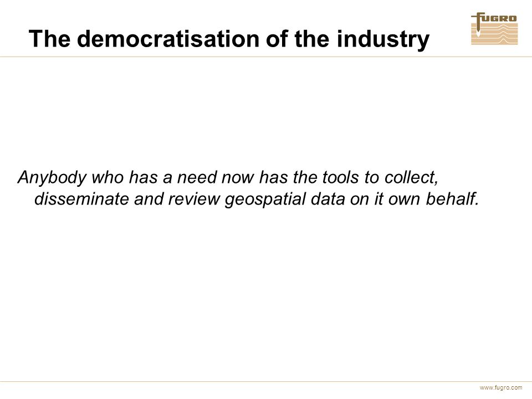Click the word 'democratisation' in the title

168,39
